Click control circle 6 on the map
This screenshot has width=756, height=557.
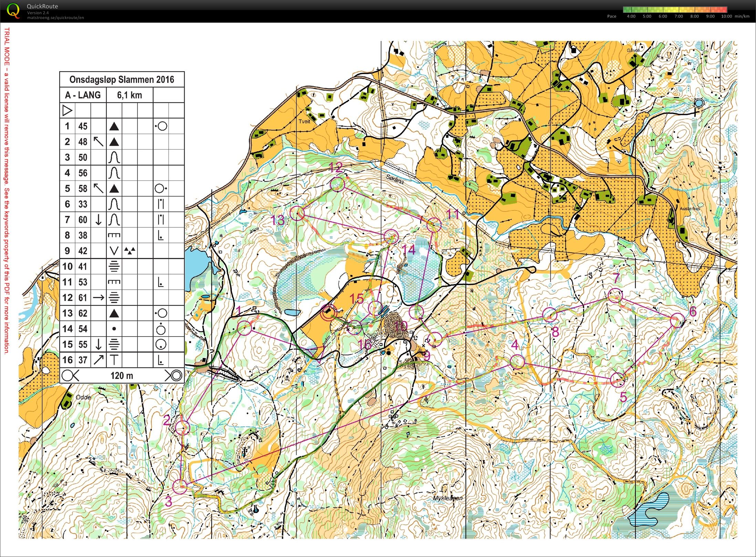[x=677, y=320]
